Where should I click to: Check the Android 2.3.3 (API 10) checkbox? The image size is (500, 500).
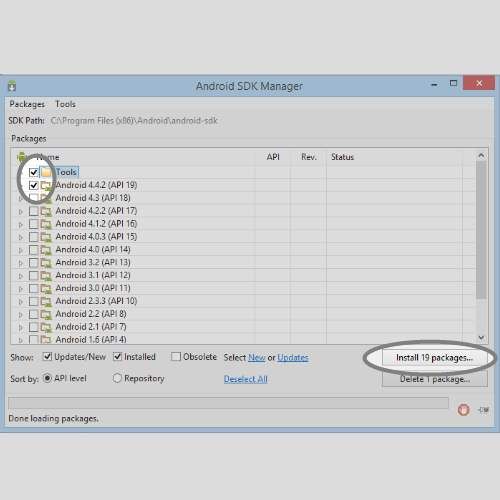pos(34,301)
